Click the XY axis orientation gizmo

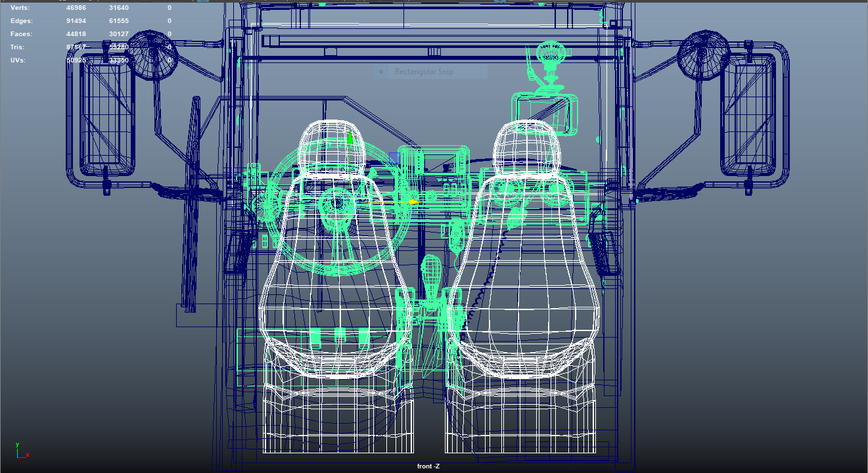[x=22, y=450]
